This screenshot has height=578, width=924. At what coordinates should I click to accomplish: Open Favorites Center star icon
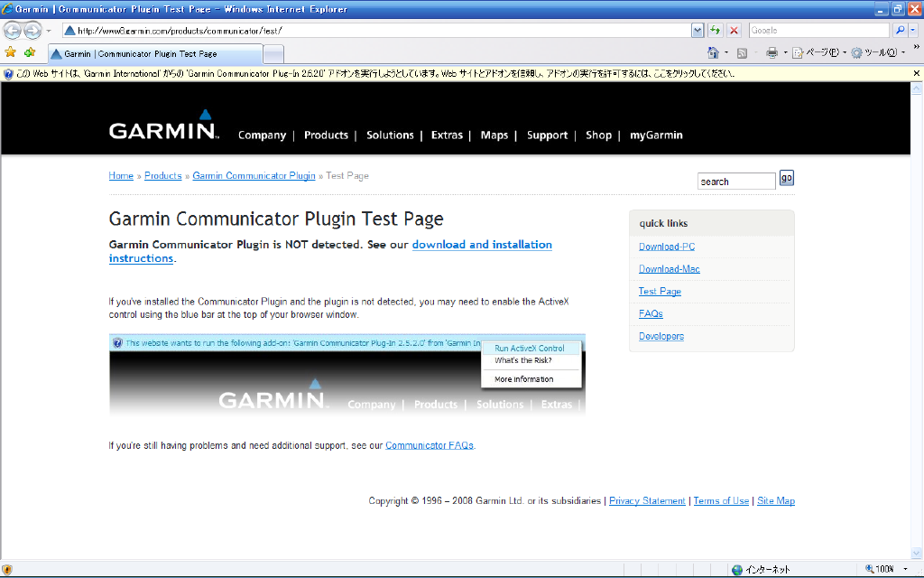[x=11, y=52]
